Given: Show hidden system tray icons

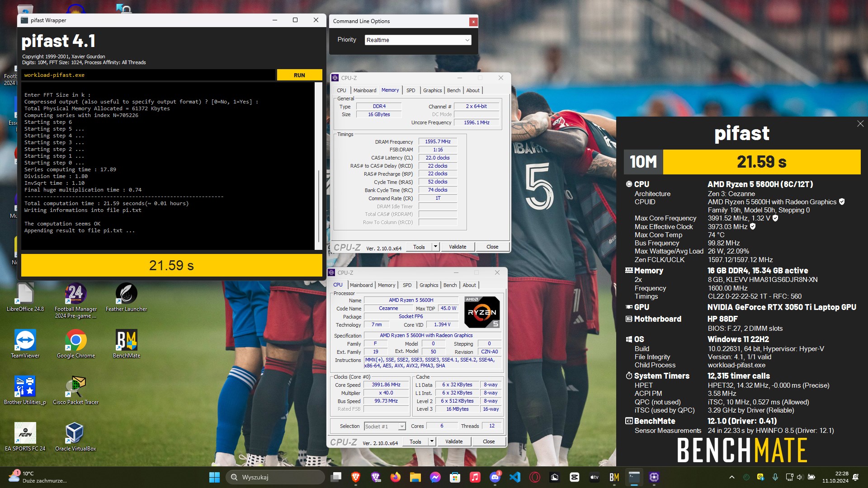Looking at the screenshot, I should tap(732, 477).
